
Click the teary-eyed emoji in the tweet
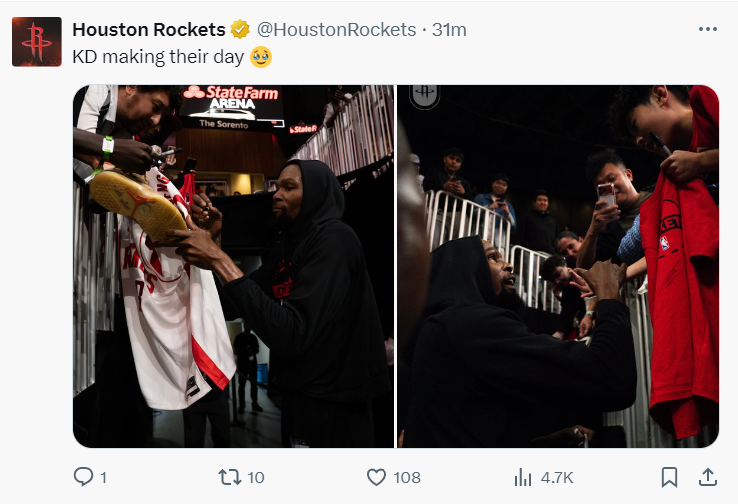click(x=260, y=57)
